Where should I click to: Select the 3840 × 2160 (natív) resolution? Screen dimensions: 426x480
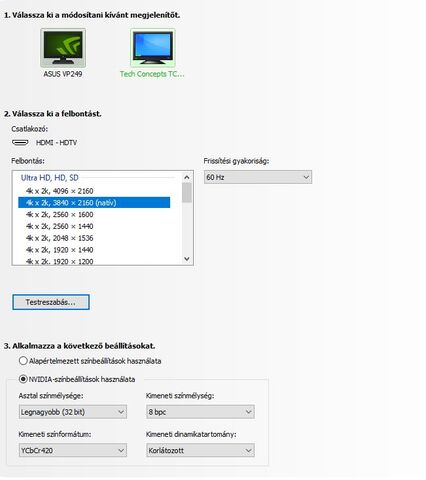click(94, 203)
